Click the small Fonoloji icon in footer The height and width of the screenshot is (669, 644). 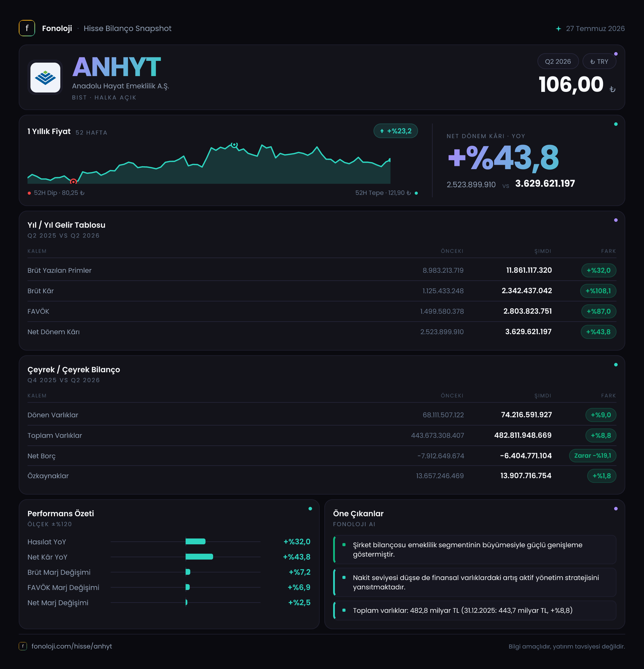click(23, 646)
